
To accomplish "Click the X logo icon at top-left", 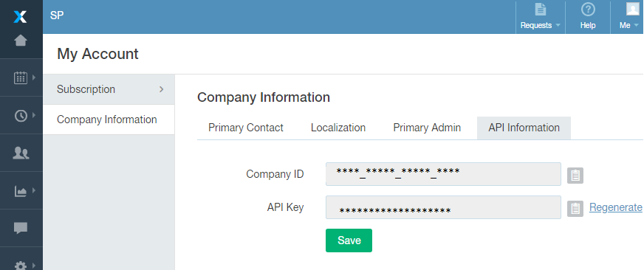I will 20,16.
